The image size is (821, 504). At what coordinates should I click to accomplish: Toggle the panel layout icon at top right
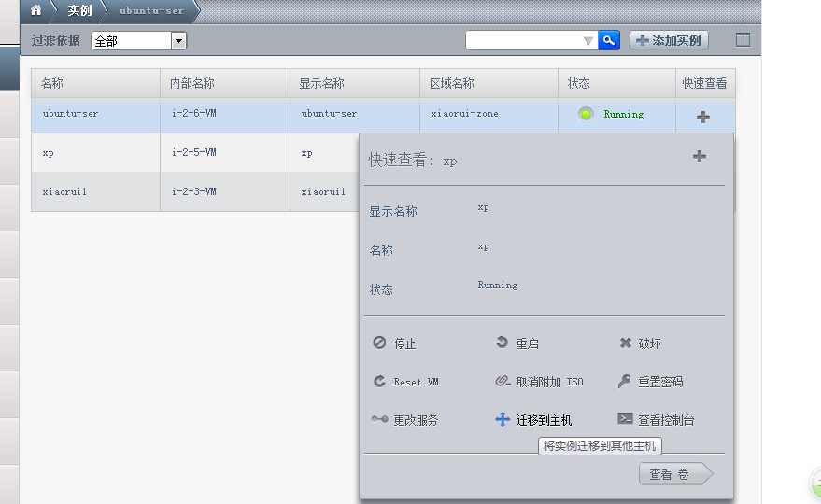743,40
